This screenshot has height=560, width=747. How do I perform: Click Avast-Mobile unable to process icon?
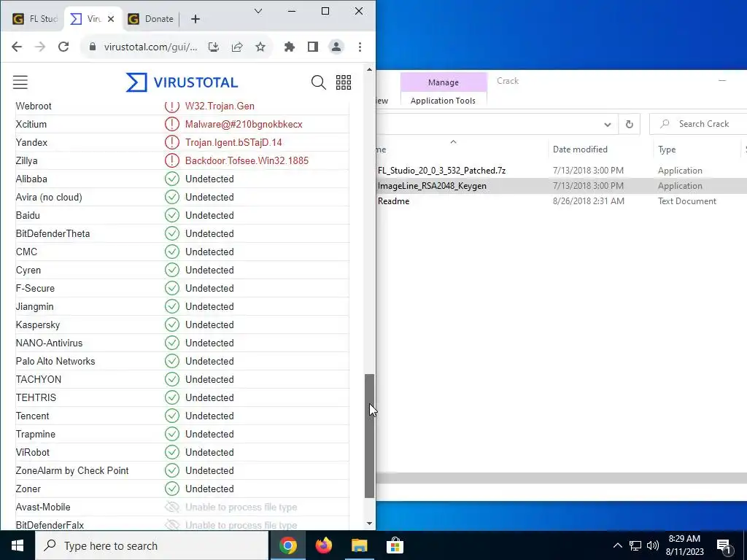171,507
